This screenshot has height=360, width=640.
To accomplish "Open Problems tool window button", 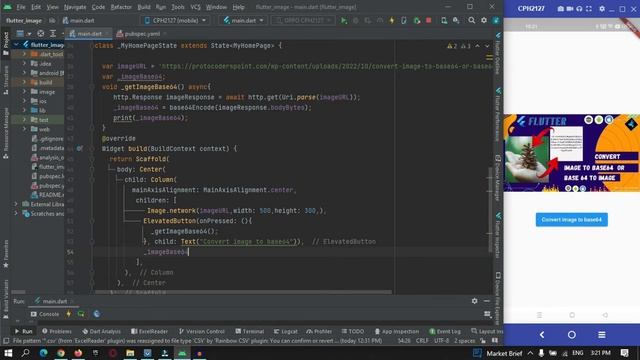I will 56,331.
